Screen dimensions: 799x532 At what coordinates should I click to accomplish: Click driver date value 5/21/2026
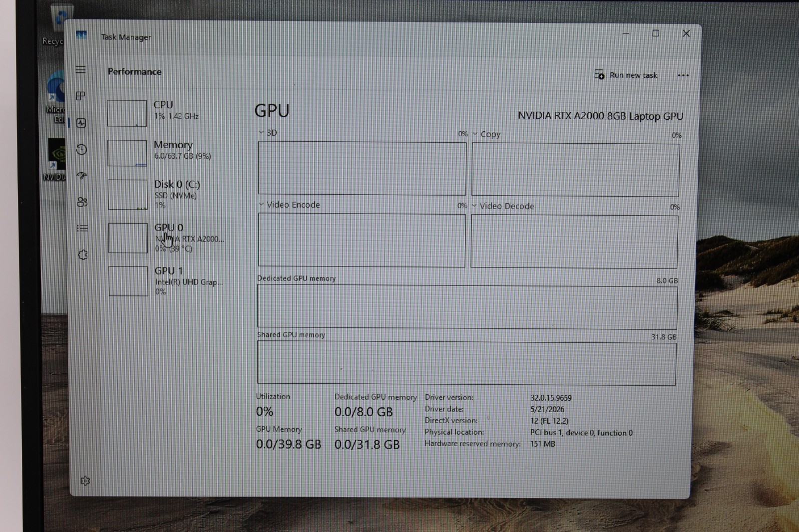[x=547, y=409]
